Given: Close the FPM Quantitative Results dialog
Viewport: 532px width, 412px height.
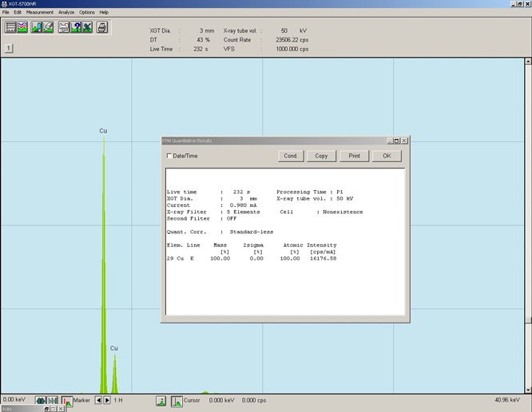Looking at the screenshot, I should [404, 141].
